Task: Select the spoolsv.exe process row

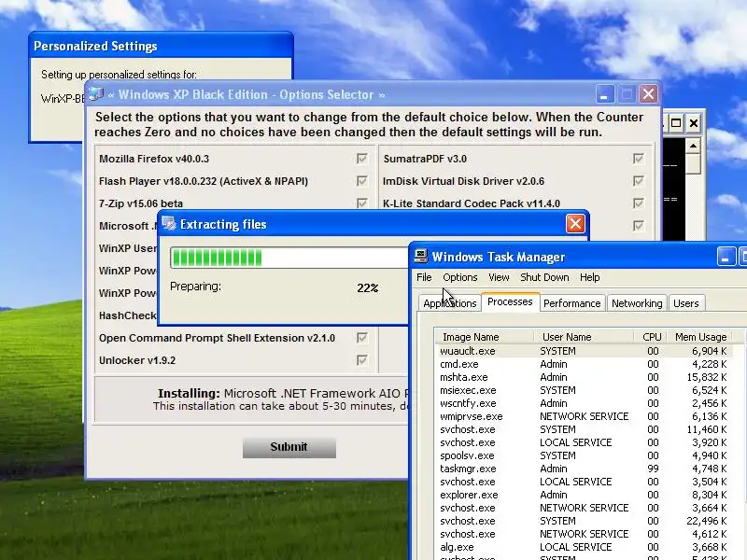Action: click(583, 455)
